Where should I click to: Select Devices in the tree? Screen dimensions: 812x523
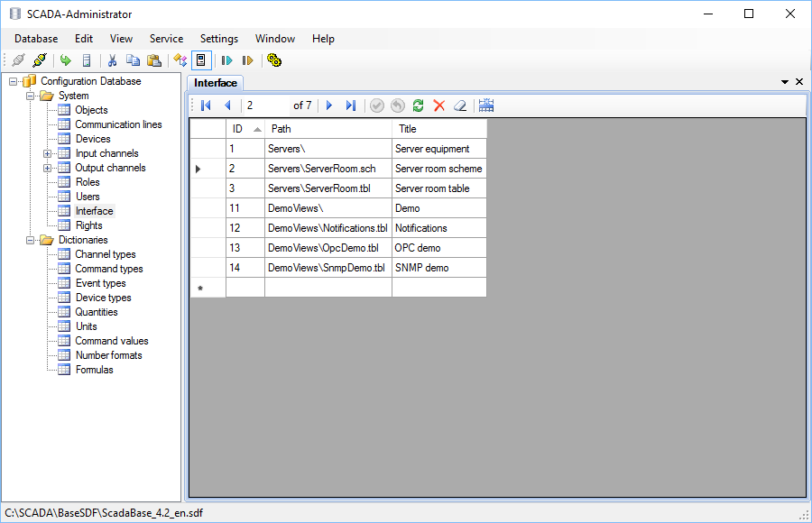(x=93, y=139)
